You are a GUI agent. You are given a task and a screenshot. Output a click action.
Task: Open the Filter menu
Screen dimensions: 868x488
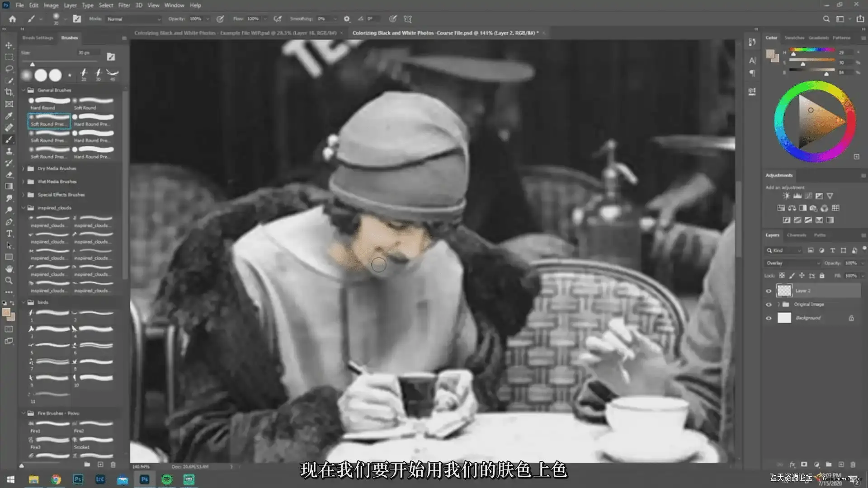124,5
